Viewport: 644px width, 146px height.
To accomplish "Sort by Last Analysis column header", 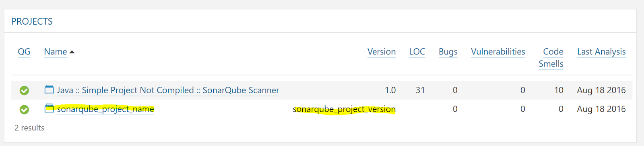I will pos(601,52).
